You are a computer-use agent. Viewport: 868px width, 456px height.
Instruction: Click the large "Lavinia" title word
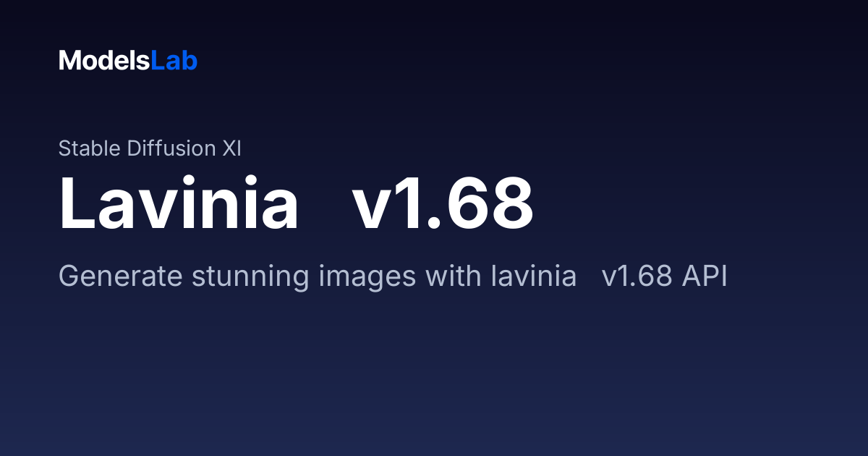click(x=179, y=203)
